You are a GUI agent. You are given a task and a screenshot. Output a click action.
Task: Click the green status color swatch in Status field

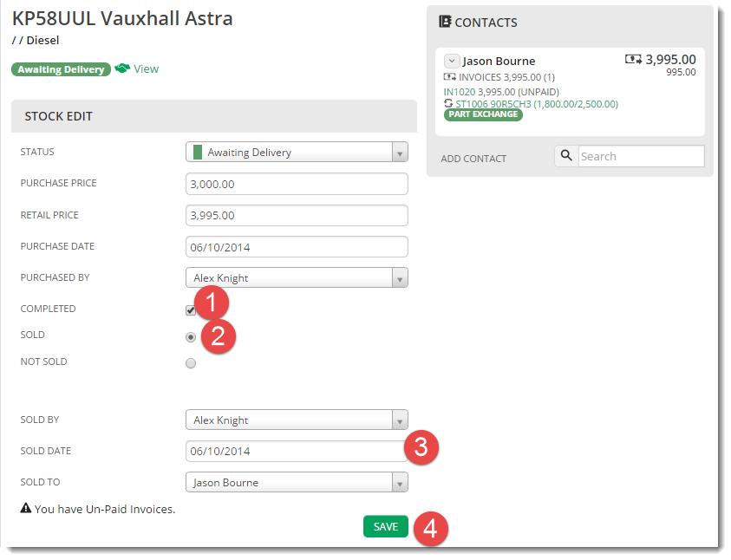pos(197,152)
